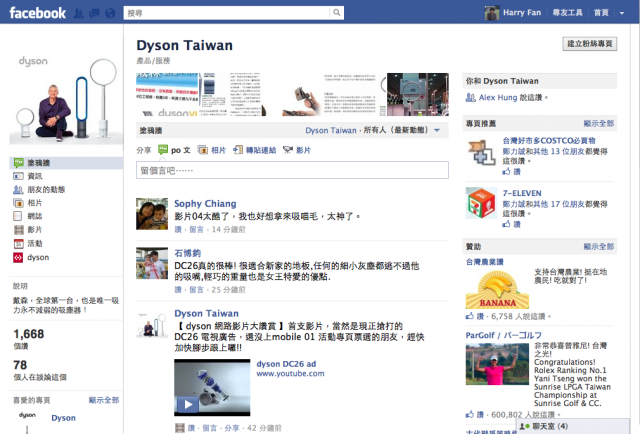Screen dimensions: 640x434
Task: Click the calendar events icon in sidebar
Action: click(x=18, y=244)
